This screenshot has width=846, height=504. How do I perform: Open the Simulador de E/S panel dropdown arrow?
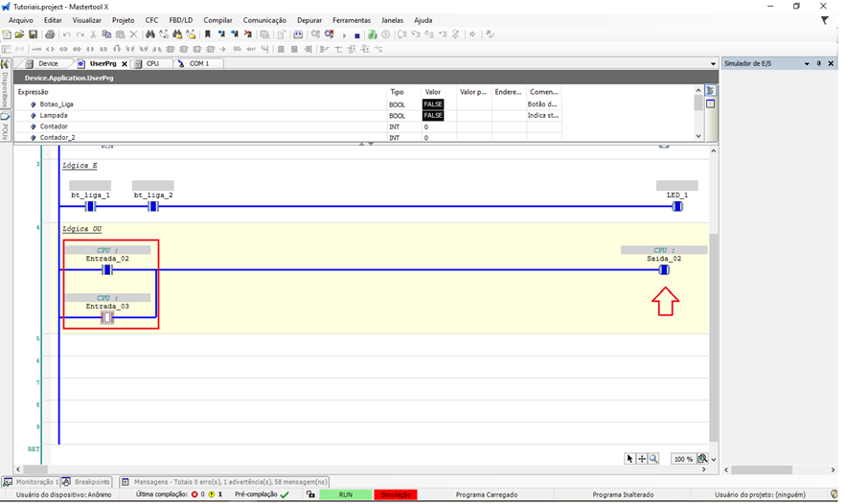807,63
